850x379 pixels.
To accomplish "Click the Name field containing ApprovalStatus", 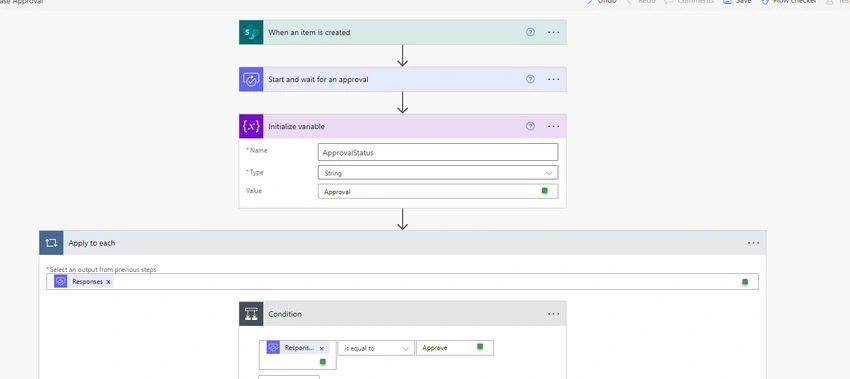I will [438, 152].
